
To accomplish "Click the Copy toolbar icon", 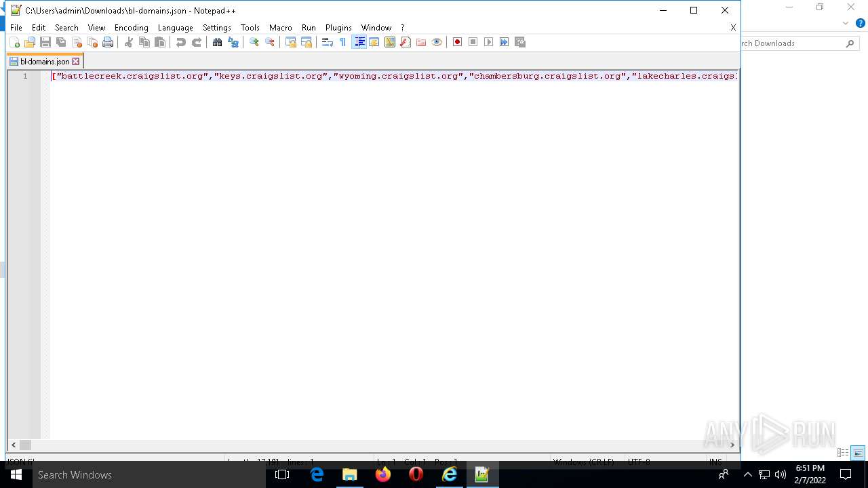I will 144,42.
